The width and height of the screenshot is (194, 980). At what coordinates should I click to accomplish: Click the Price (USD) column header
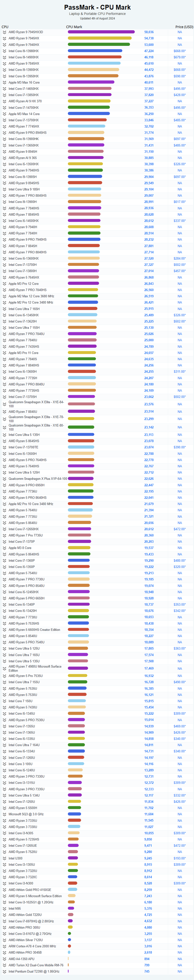[184, 27]
